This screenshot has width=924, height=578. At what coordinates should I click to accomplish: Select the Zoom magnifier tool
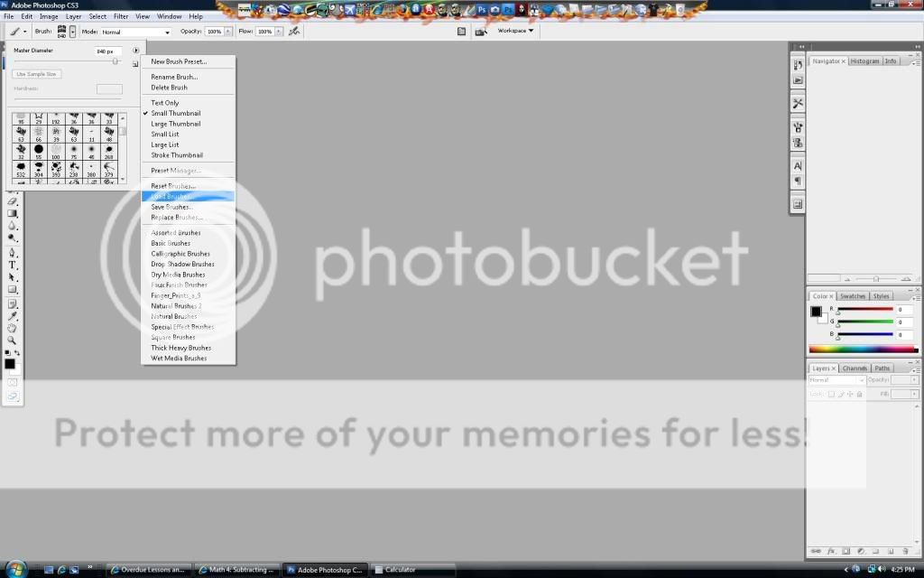click(x=12, y=340)
